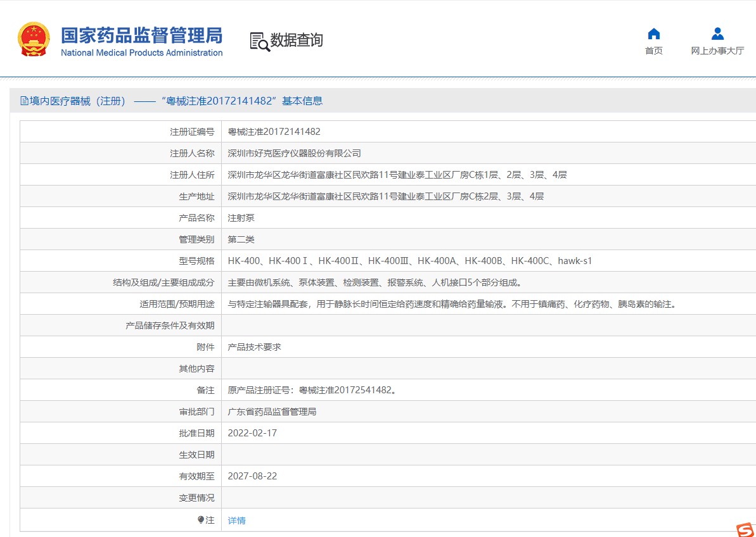756x537 pixels.
Task: Click the 国家药品监督管理局 title text
Action: point(142,35)
